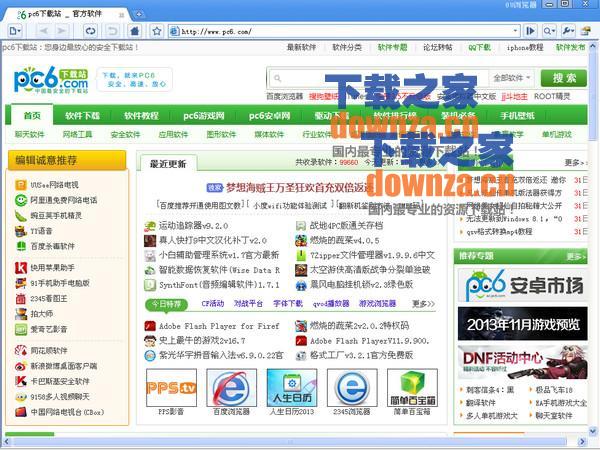Open address bar history dropdown arrow
This screenshot has height=450, width=600.
click(515, 31)
